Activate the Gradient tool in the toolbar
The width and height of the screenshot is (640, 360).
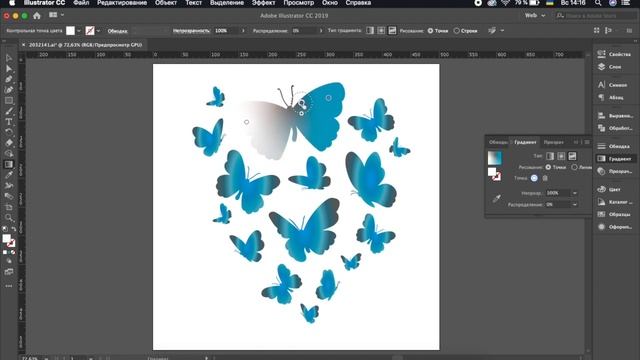pyautogui.click(x=9, y=164)
